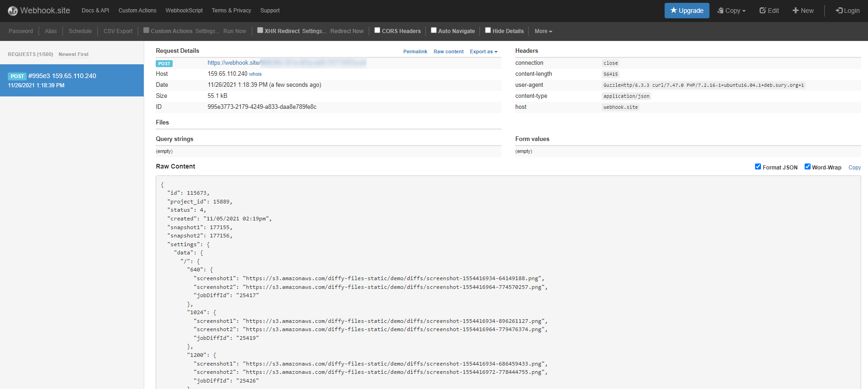Click the REQUESTS (1/500) counter label
Viewport: 868px width, 389px height.
(30, 54)
